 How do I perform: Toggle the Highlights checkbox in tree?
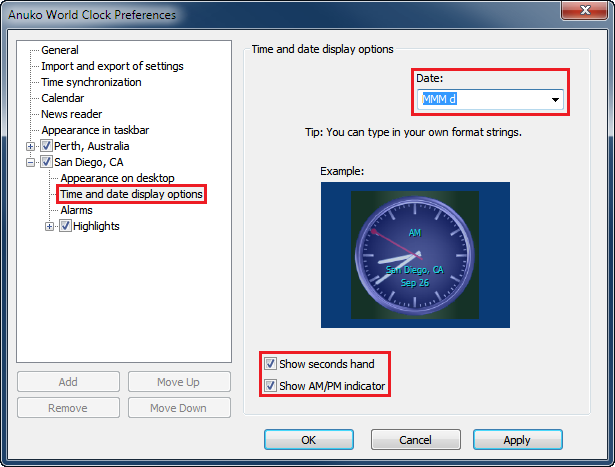(65, 226)
